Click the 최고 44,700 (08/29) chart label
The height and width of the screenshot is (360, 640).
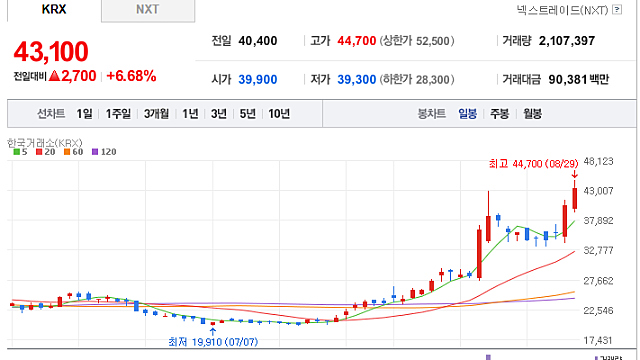click(x=533, y=164)
